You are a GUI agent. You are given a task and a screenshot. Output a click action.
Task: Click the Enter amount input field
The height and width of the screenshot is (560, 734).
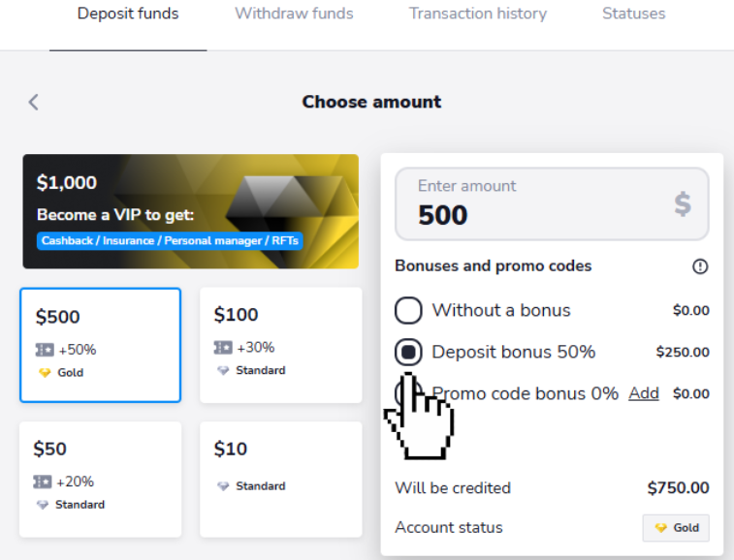click(552, 204)
